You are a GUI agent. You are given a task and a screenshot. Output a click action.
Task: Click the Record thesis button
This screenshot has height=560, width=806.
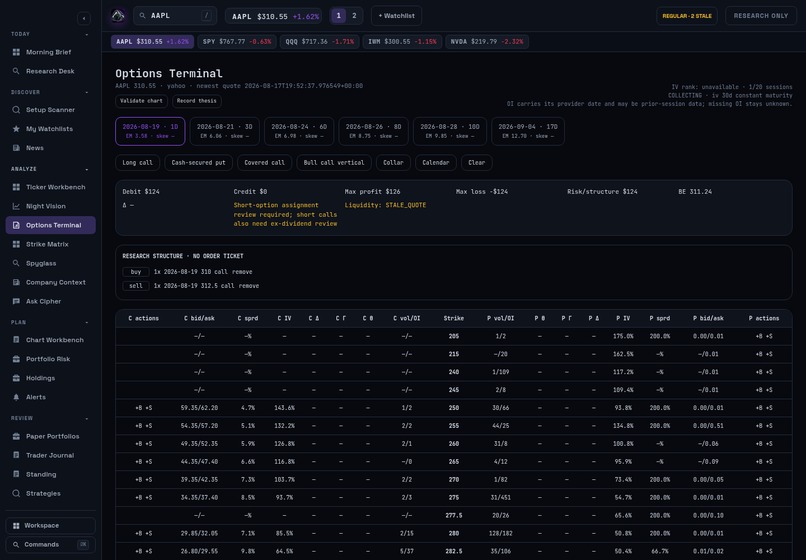tap(197, 101)
